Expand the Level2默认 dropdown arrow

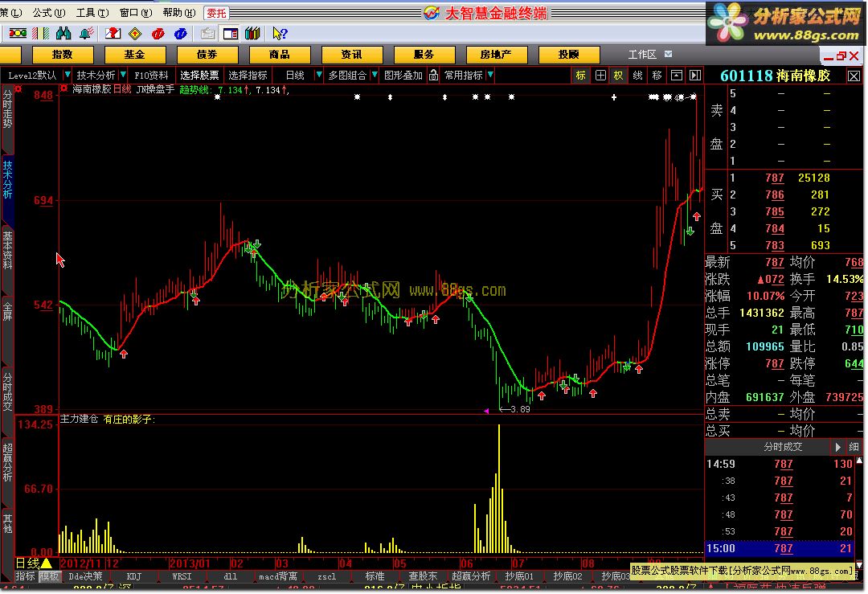tap(68, 75)
